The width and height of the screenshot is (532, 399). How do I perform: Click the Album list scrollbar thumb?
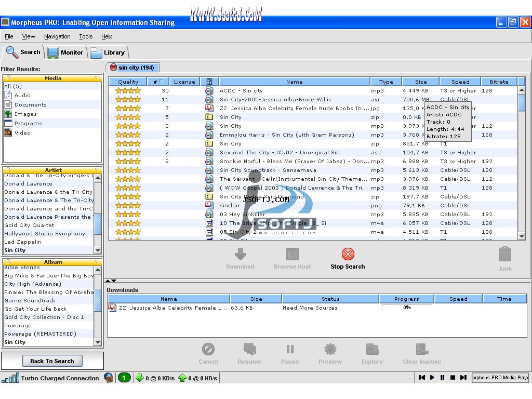click(98, 300)
